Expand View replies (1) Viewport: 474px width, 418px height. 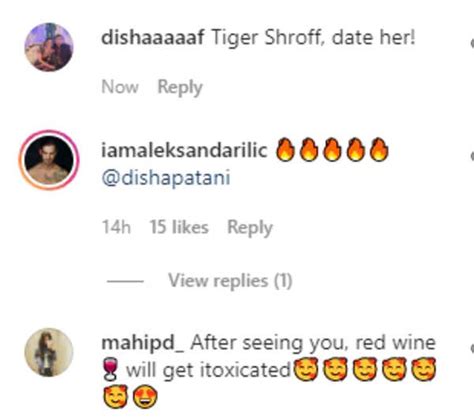(230, 281)
